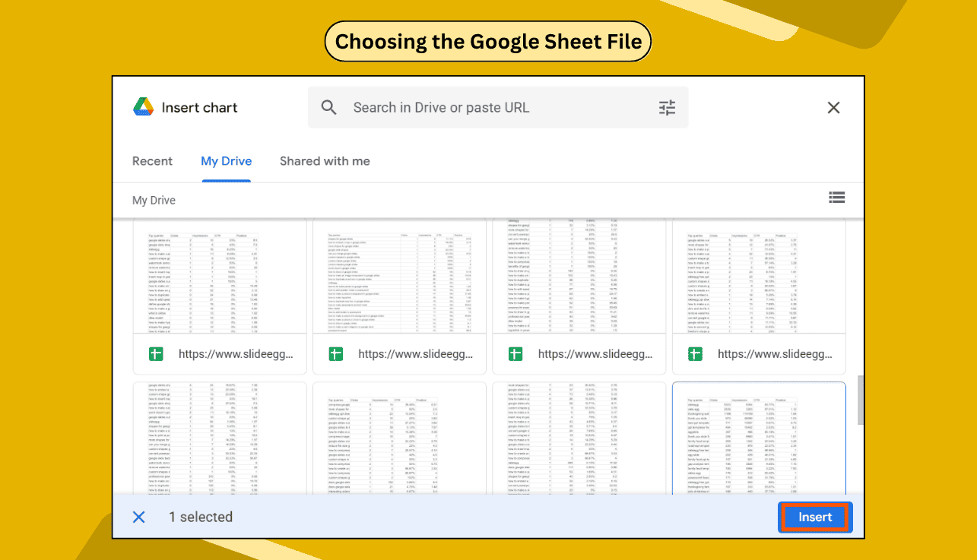Click the search magnifying glass icon
Viewport: 977px width, 560px height.
click(328, 107)
